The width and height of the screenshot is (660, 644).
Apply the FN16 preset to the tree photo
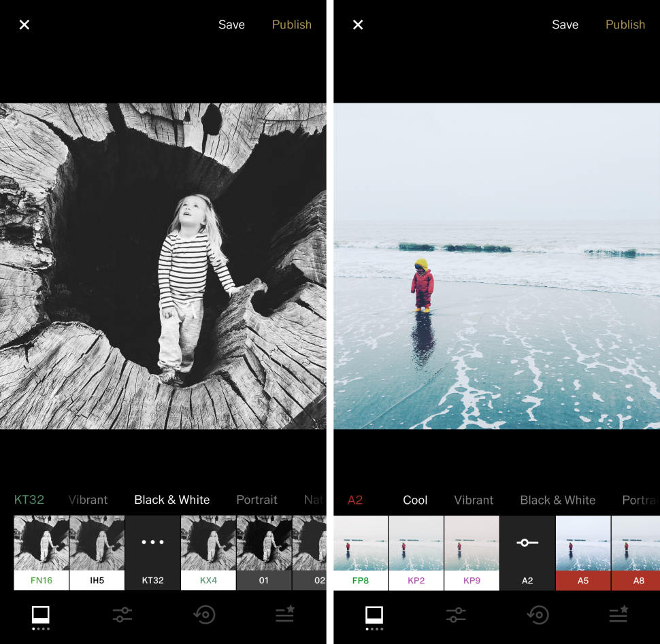click(x=41, y=551)
